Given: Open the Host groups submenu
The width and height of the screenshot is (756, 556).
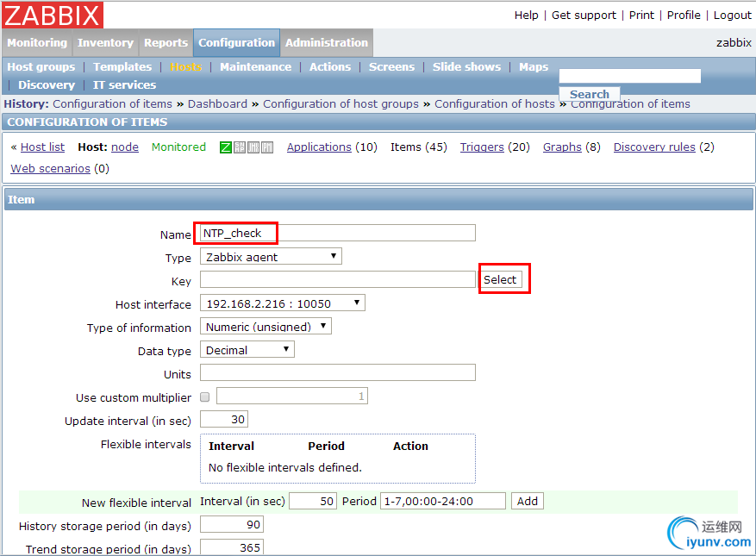Looking at the screenshot, I should 41,67.
